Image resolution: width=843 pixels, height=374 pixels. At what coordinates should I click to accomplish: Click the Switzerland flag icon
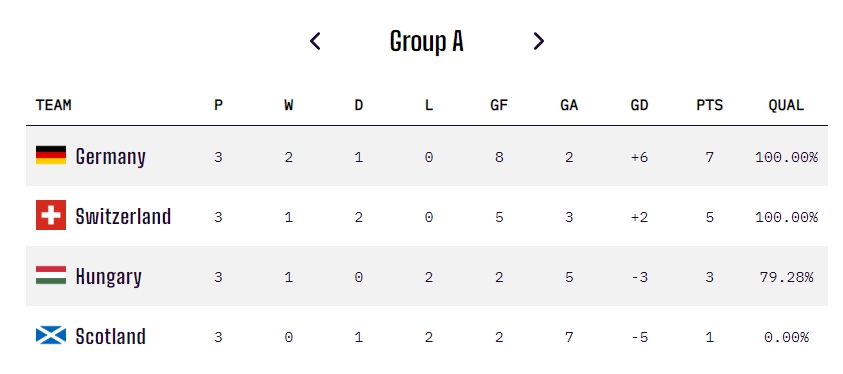click(x=51, y=215)
